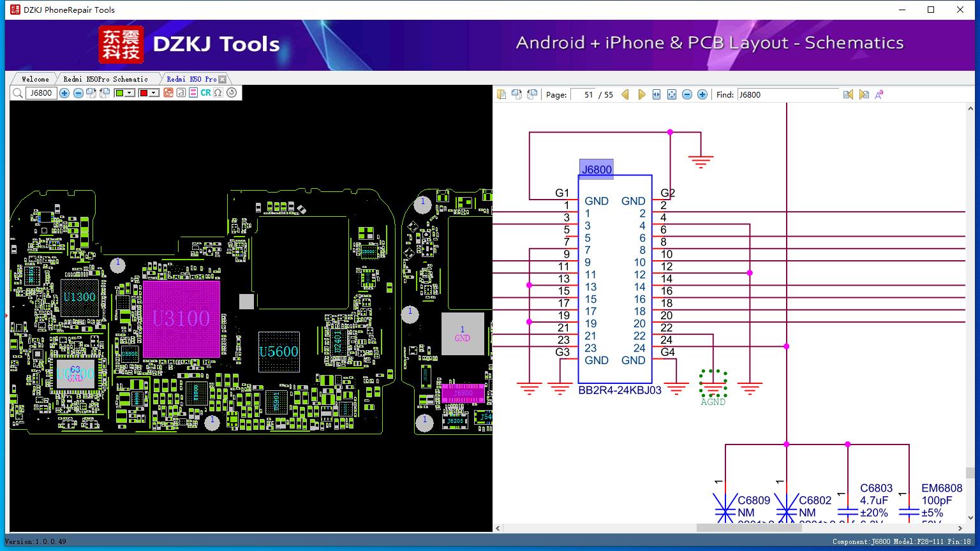The image size is (980, 551).
Task: Click the text size 'A' icon
Action: click(x=879, y=94)
